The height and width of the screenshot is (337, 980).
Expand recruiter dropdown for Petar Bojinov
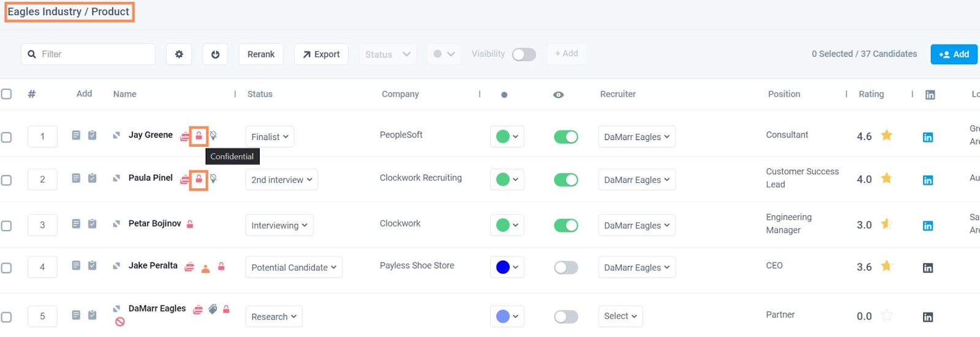(636, 225)
